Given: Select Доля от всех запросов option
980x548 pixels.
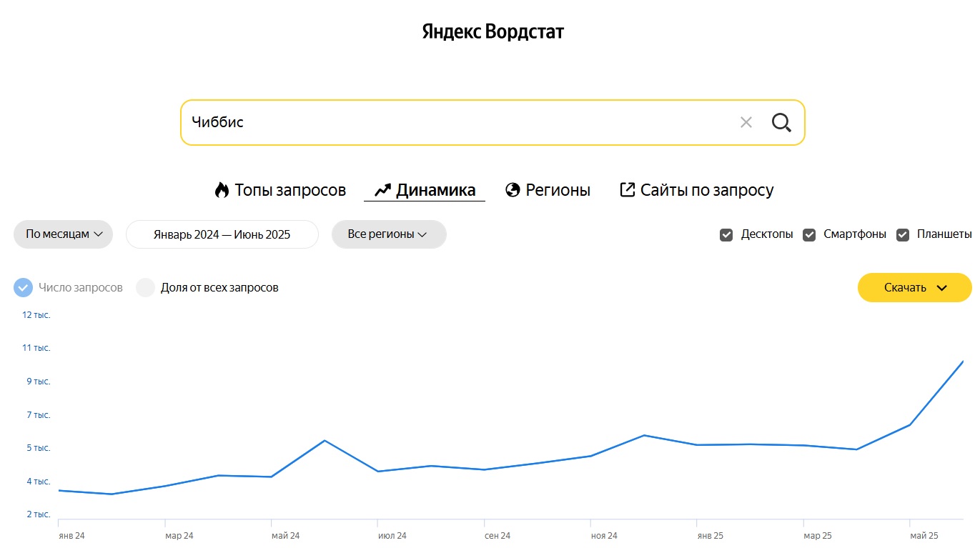Looking at the screenshot, I should pos(146,287).
